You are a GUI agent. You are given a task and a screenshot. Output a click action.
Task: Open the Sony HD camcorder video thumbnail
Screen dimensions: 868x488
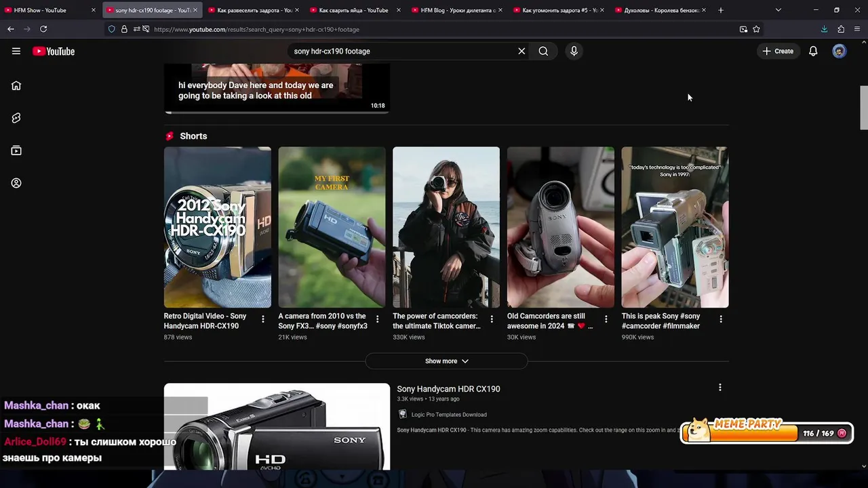coord(277,427)
